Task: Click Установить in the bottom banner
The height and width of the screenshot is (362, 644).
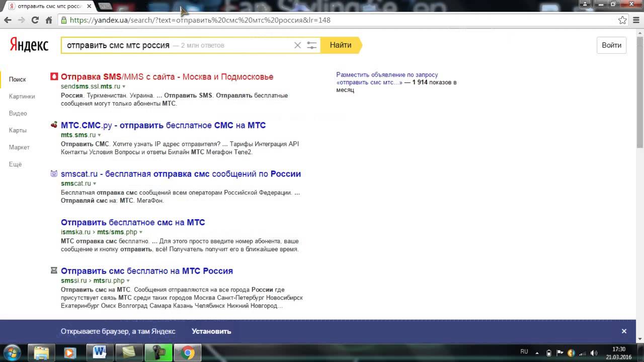Action: pyautogui.click(x=211, y=331)
